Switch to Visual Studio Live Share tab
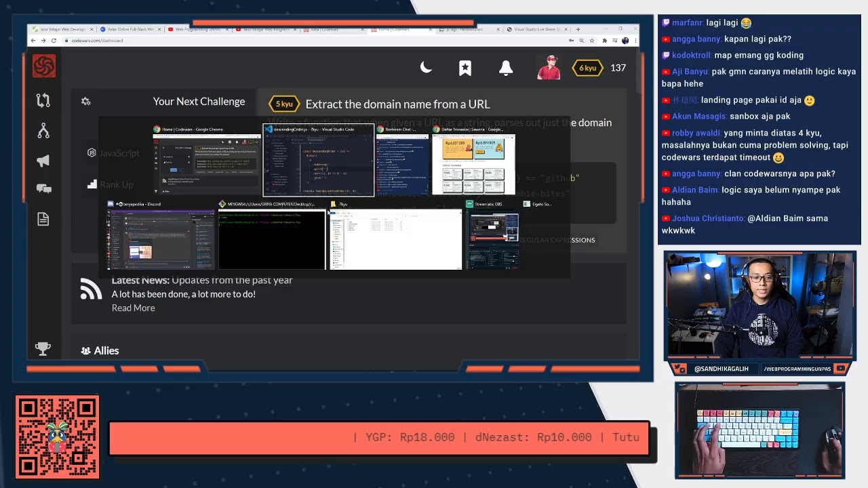868x488 pixels. click(536, 29)
